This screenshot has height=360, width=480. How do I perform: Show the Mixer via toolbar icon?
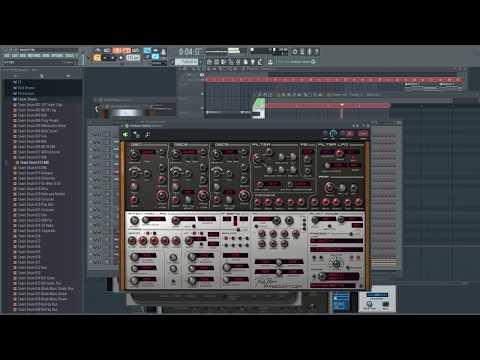pyautogui.click(x=231, y=62)
